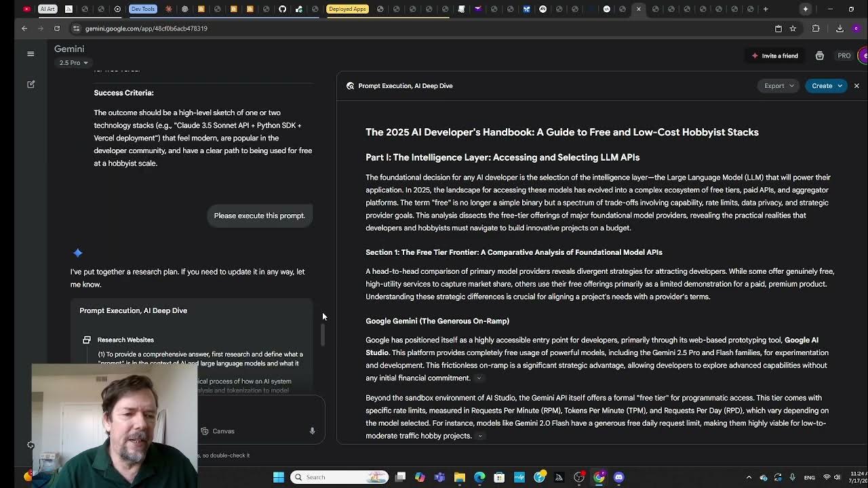This screenshot has width=868, height=488.
Task: Mute audio via the system tray speaker
Action: [x=838, y=477]
